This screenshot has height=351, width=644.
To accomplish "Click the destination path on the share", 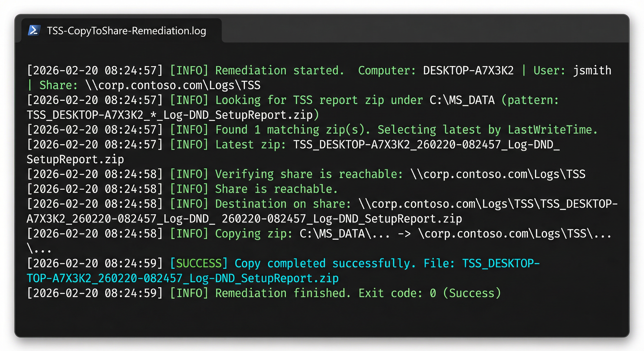I will tap(488, 204).
